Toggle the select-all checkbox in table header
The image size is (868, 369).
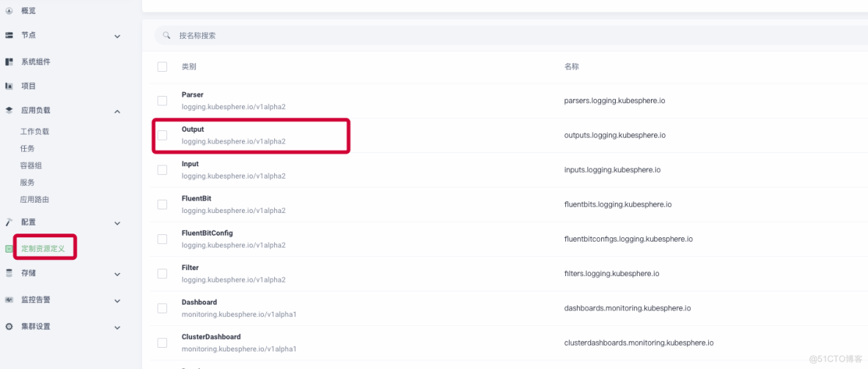click(x=162, y=67)
